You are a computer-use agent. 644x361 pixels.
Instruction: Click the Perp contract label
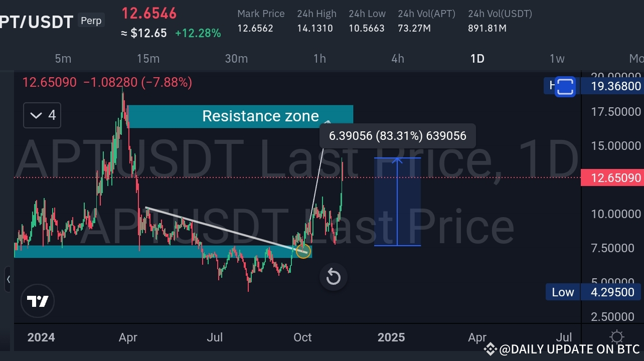91,21
